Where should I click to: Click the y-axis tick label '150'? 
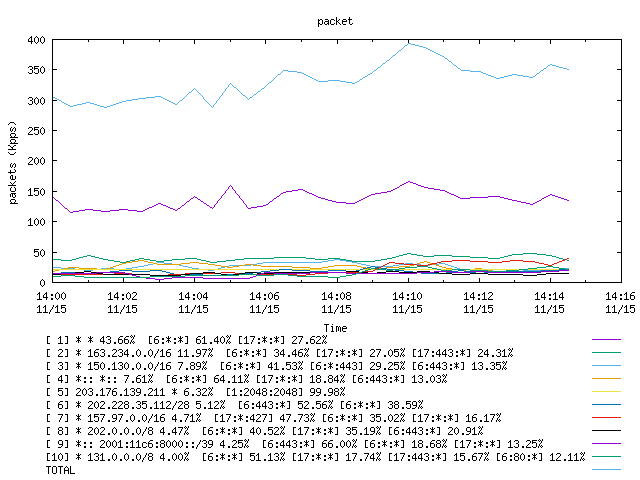[36, 192]
